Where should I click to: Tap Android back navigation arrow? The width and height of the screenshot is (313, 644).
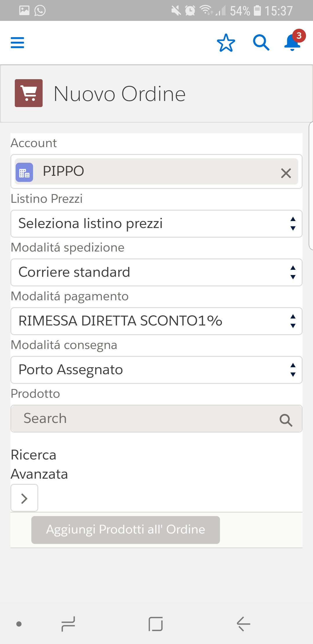click(x=243, y=624)
